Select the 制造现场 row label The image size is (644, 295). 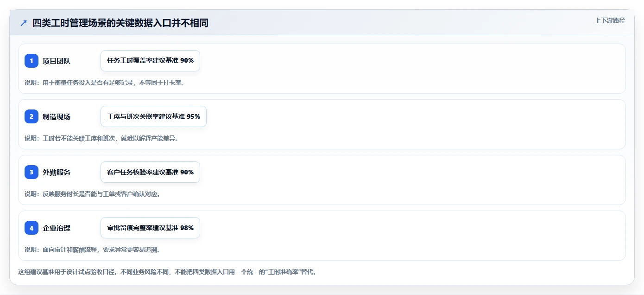[x=57, y=116]
